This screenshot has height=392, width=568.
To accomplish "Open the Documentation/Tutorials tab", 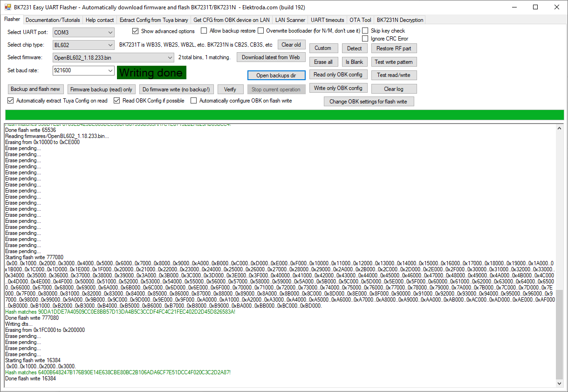I will [53, 20].
